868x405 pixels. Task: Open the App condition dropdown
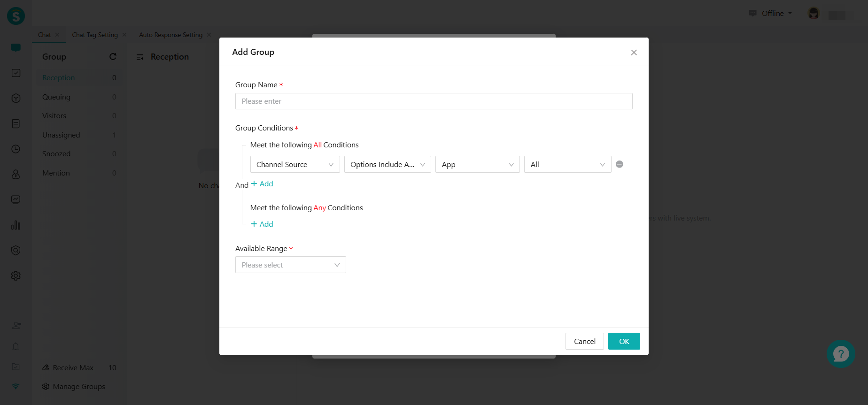[x=477, y=165]
